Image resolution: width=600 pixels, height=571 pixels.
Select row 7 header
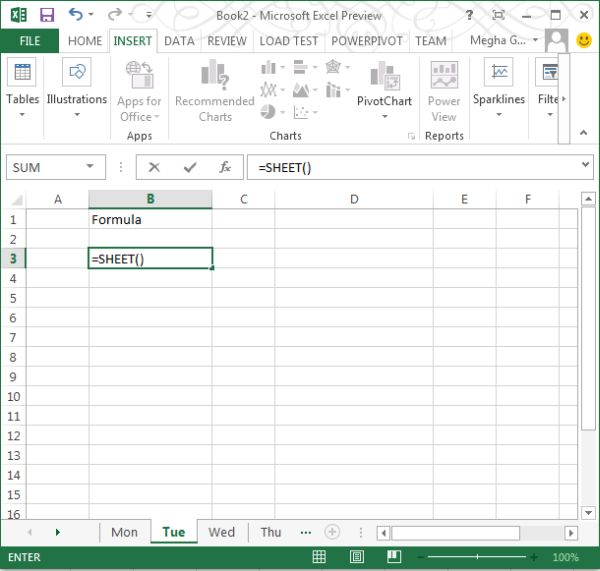(x=13, y=338)
